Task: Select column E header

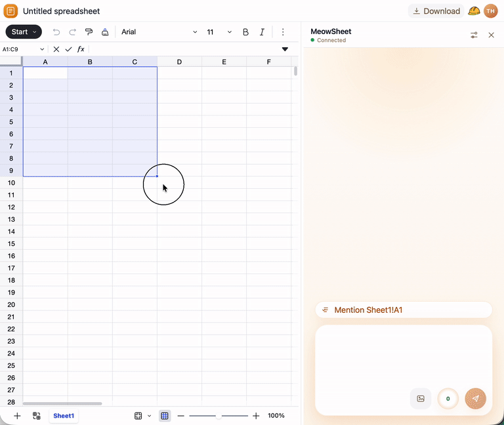Action: 224,62
